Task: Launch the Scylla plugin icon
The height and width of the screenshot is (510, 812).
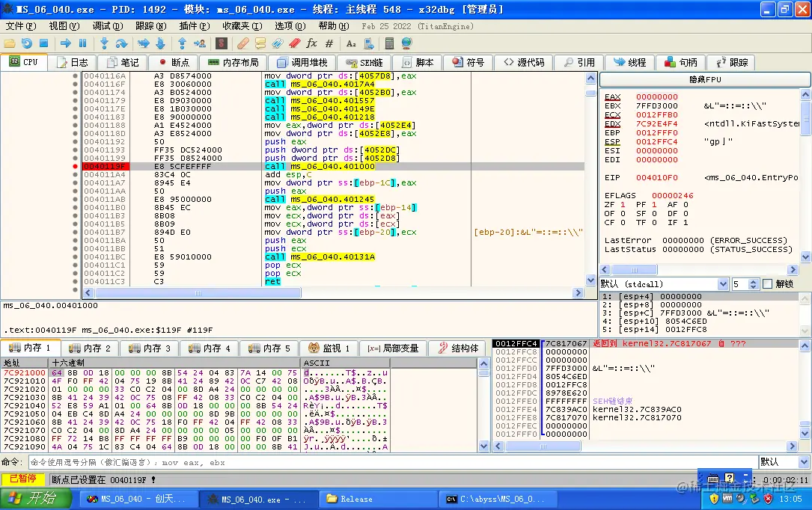Action: [222, 43]
